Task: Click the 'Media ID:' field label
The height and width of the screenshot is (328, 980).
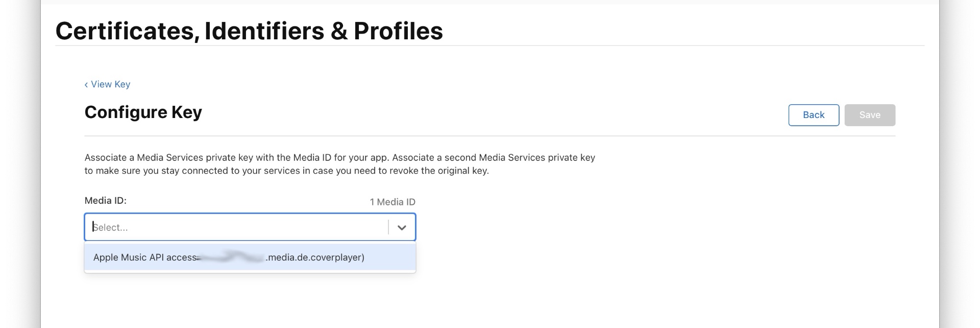Action: [x=105, y=201]
